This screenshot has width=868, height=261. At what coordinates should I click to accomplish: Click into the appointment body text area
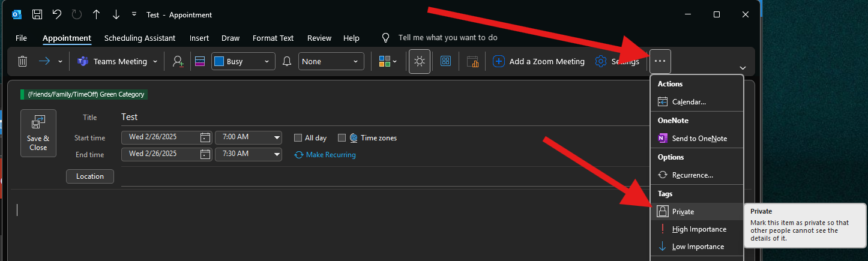coord(330,225)
